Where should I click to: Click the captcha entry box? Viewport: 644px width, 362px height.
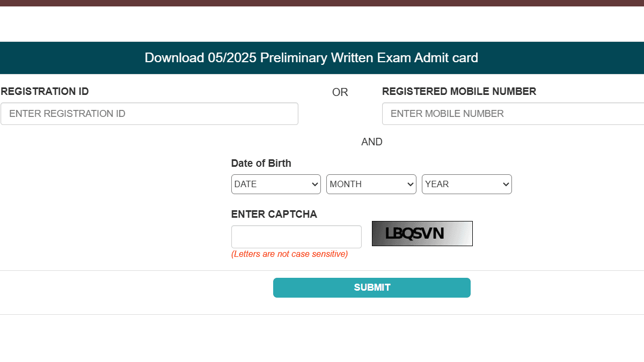click(296, 237)
